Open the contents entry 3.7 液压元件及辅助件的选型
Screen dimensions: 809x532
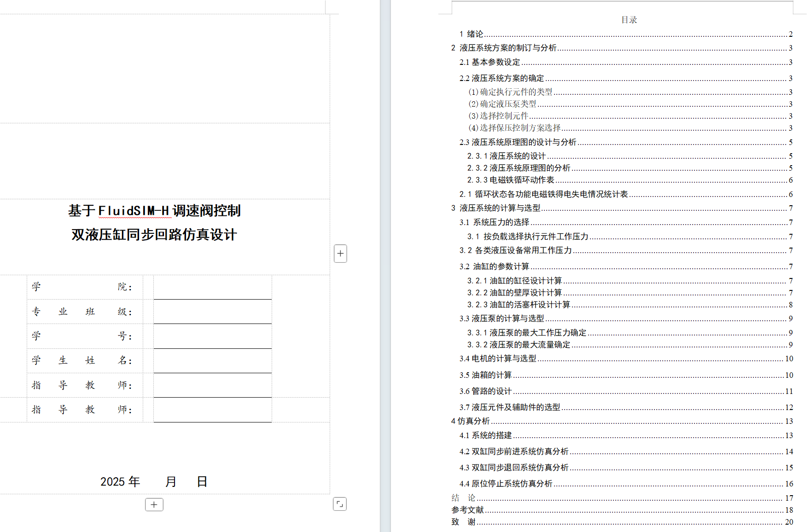tap(626, 407)
